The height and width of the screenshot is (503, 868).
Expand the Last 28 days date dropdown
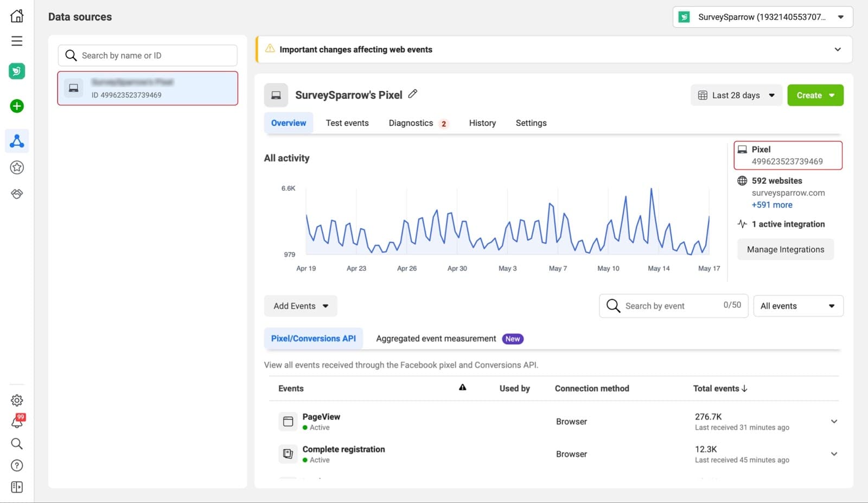(736, 95)
